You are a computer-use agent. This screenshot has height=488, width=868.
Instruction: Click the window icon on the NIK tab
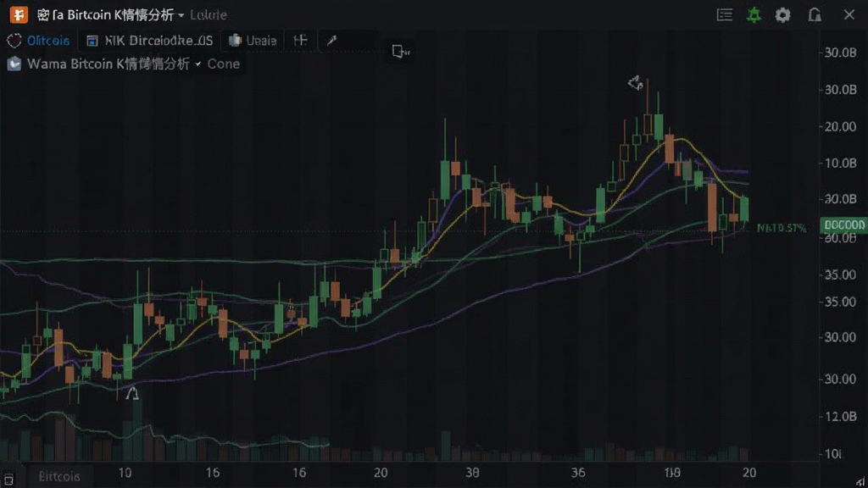[x=92, y=41]
